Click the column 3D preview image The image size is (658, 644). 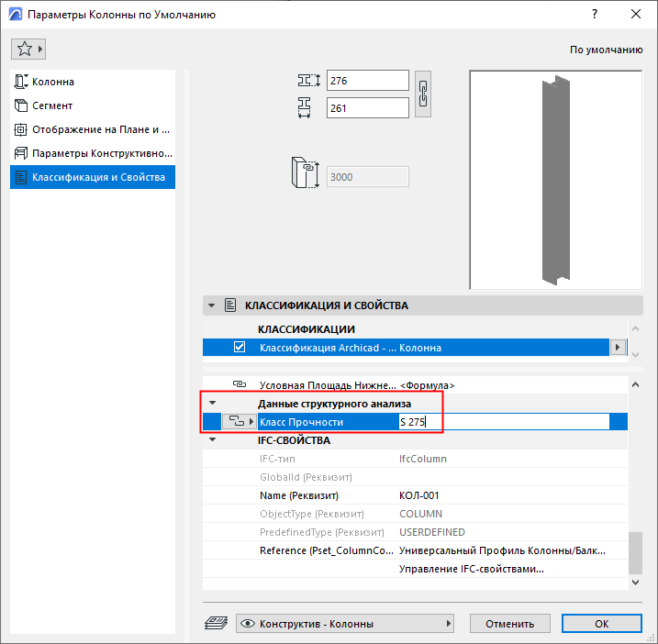click(x=555, y=180)
